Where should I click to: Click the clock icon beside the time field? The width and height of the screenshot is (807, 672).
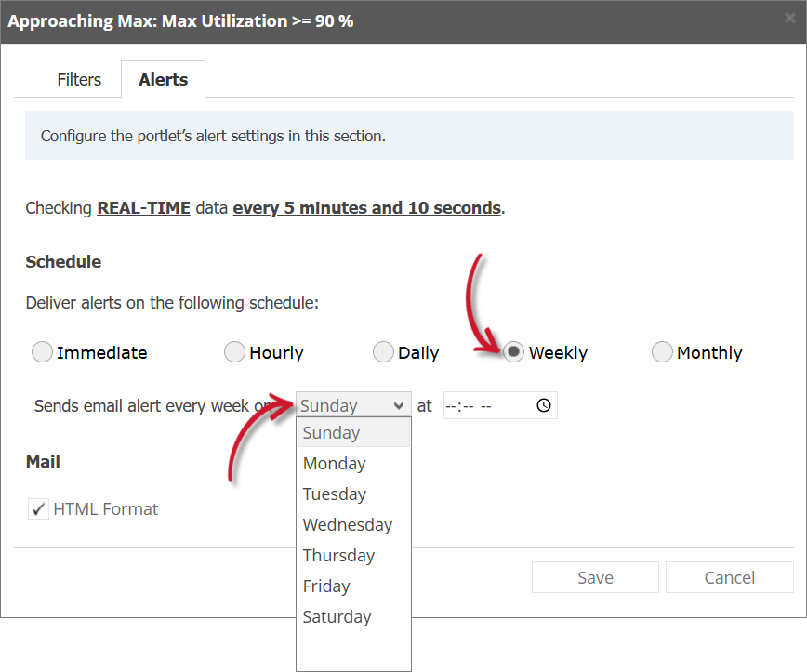[x=540, y=405]
